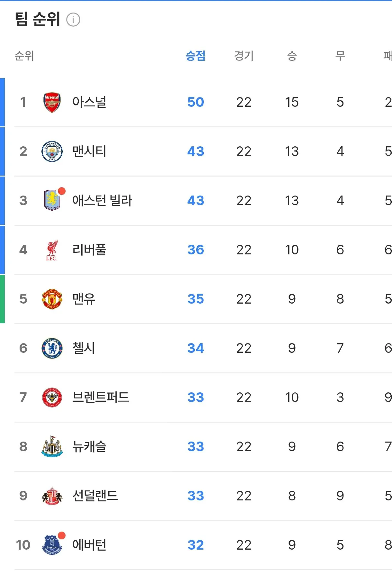The width and height of the screenshot is (392, 576).
Task: Open the Manchester United crest icon
Action: tap(52, 299)
